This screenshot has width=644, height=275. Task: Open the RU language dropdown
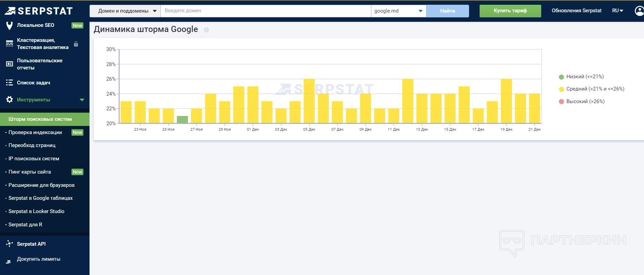617,11
